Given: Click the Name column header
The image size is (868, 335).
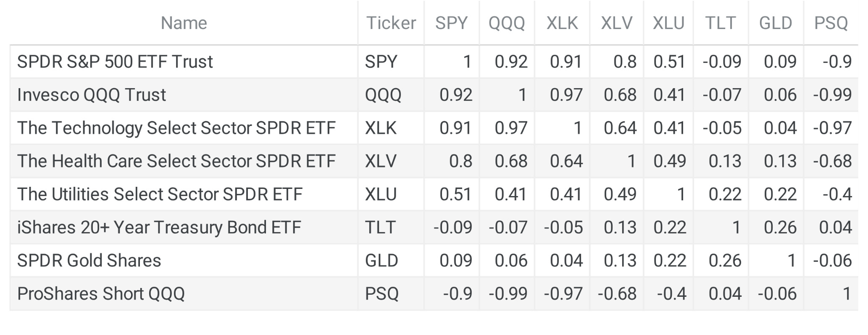Looking at the screenshot, I should (184, 23).
